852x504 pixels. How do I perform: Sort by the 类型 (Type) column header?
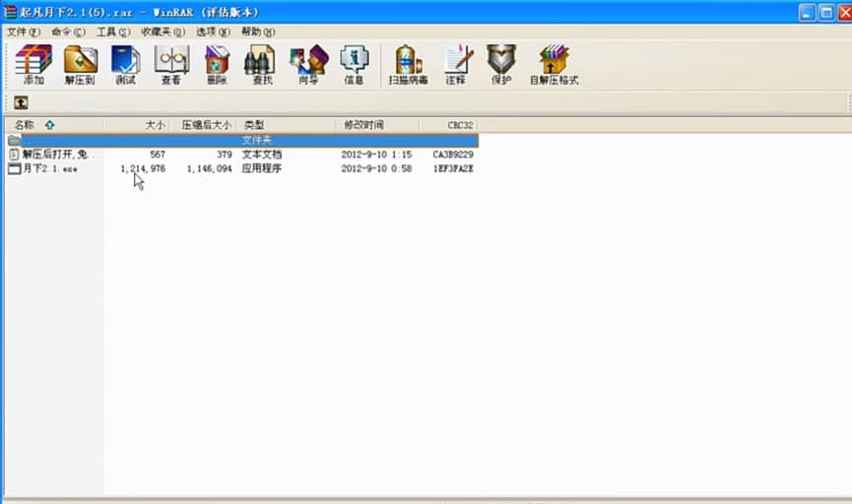(x=287, y=125)
